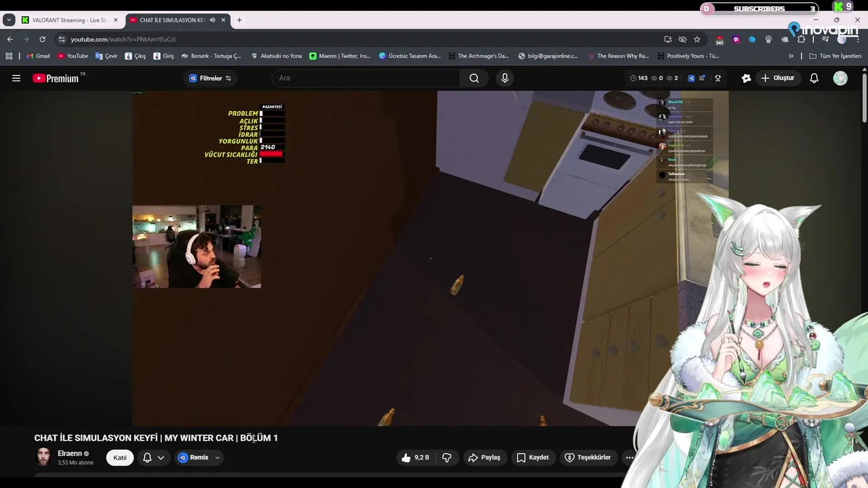Open Tüm Yer İşaretleri folder
The height and width of the screenshot is (488, 868).
pos(835,56)
